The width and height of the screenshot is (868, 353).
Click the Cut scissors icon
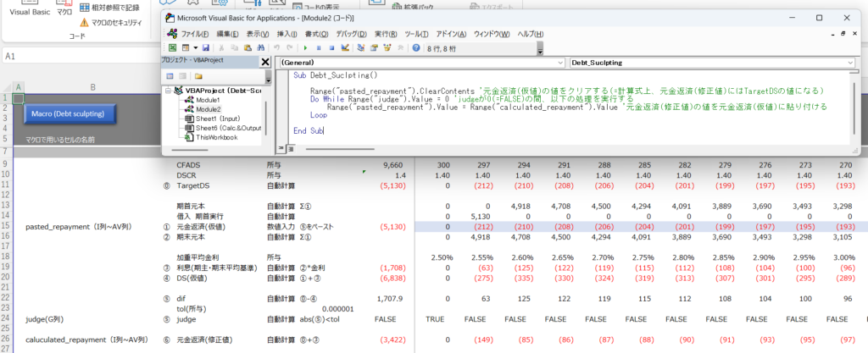(x=221, y=48)
